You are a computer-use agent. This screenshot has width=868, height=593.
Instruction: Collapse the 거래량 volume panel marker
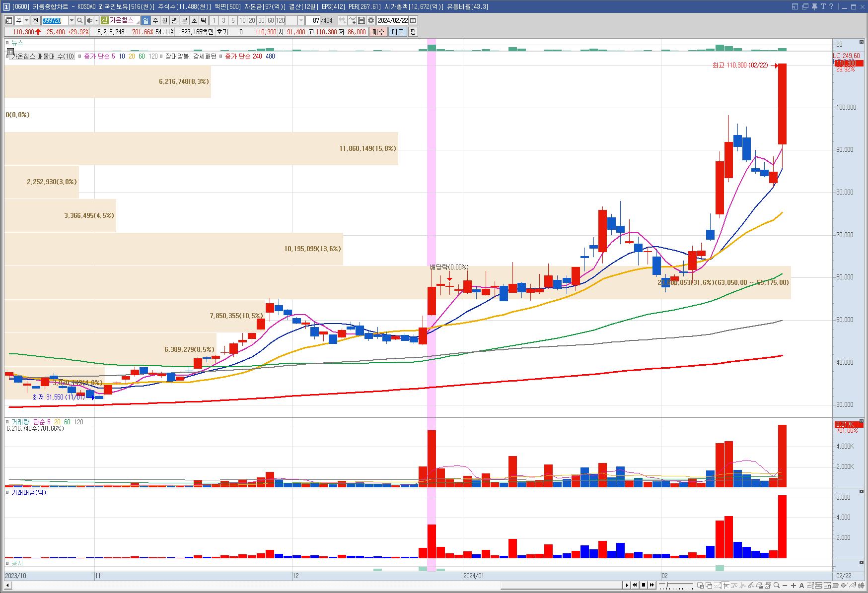(7, 422)
